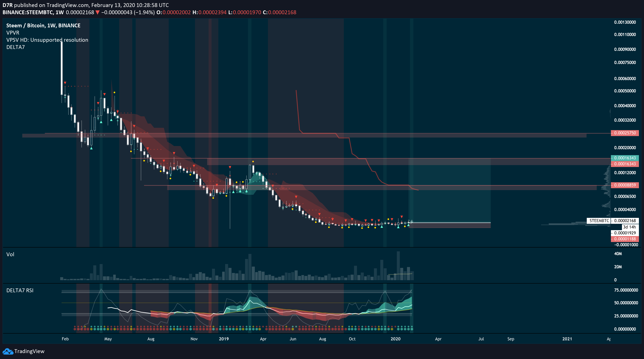This screenshot has width=644, height=359.
Task: Click the TradingView cloud logo icon
Action: 8,351
